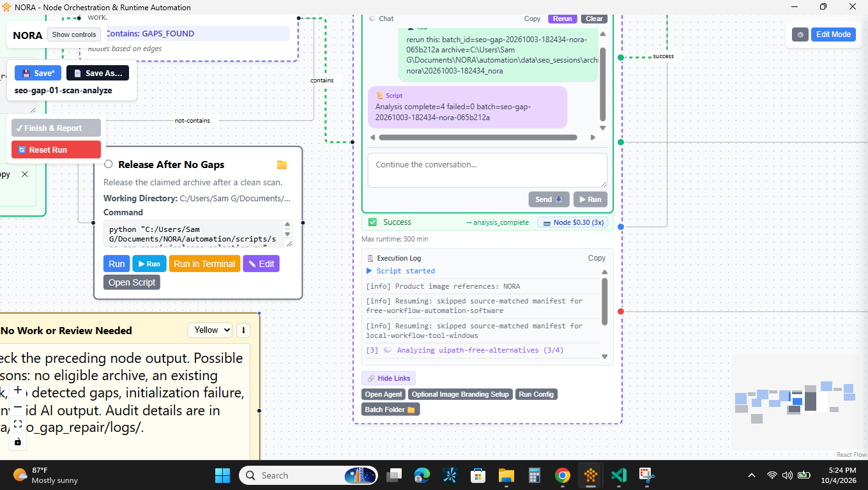Remove the item with the red X icon
The width and height of the screenshot is (868, 490).
tap(25, 174)
